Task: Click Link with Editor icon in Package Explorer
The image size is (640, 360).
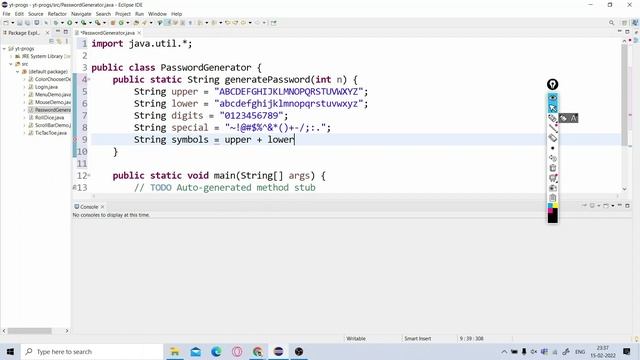Action: point(59,41)
